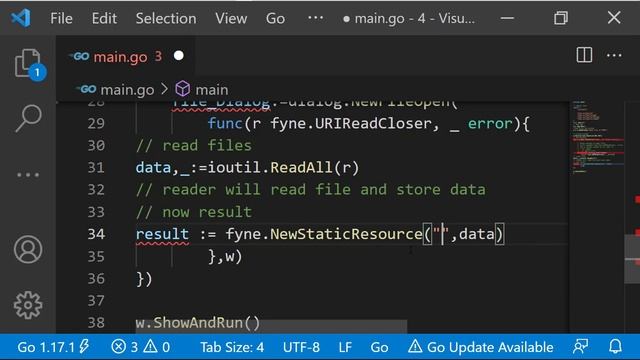Open the Manage gear icon
This screenshot has height=360, width=640.
(x=28, y=305)
